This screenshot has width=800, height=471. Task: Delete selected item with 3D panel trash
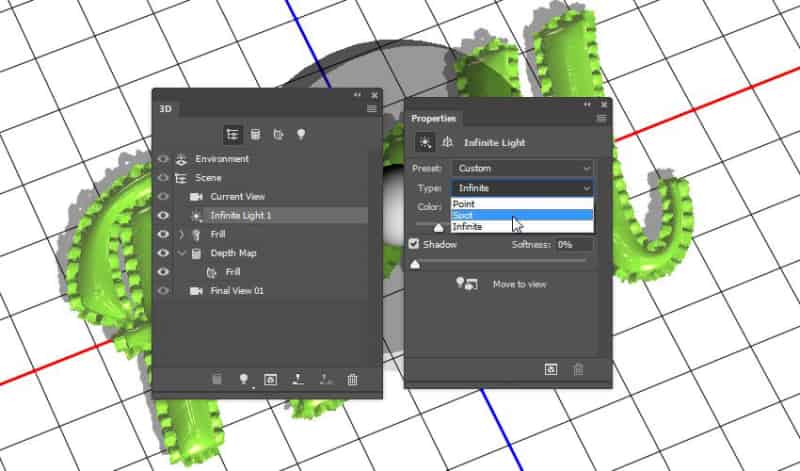(353, 379)
